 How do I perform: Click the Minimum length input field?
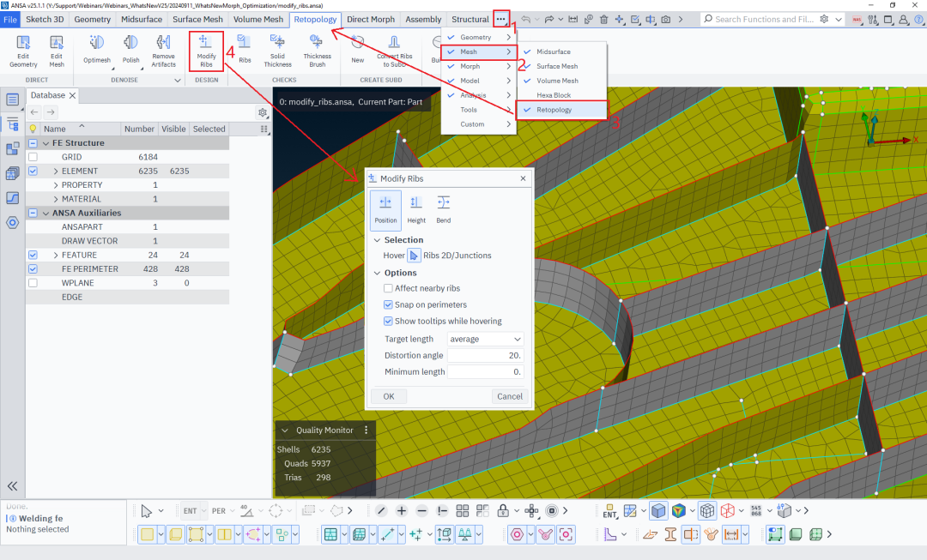pyautogui.click(x=485, y=372)
